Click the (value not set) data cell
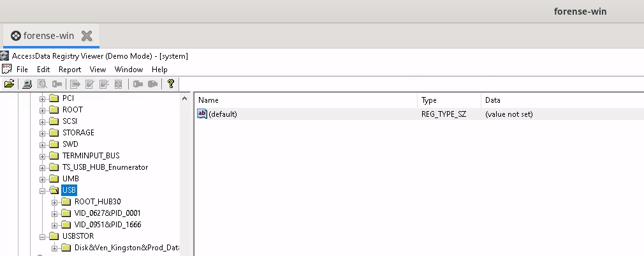 pos(509,114)
